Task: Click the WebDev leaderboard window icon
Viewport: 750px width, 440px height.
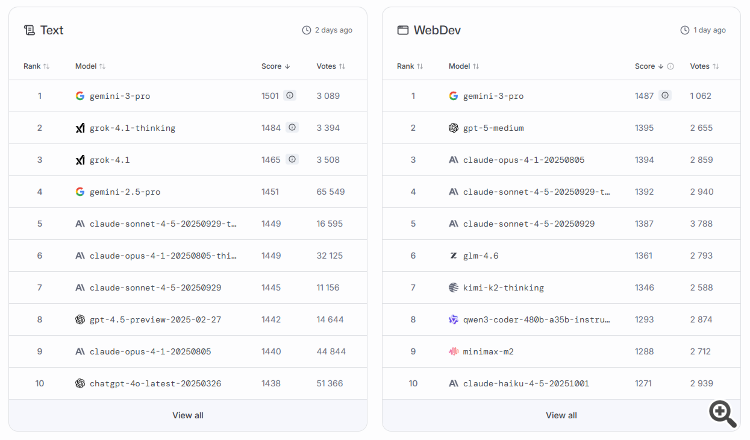Action: click(403, 30)
